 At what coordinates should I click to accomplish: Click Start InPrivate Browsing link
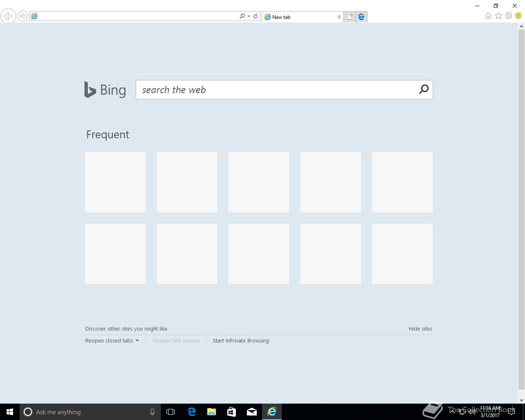[241, 340]
